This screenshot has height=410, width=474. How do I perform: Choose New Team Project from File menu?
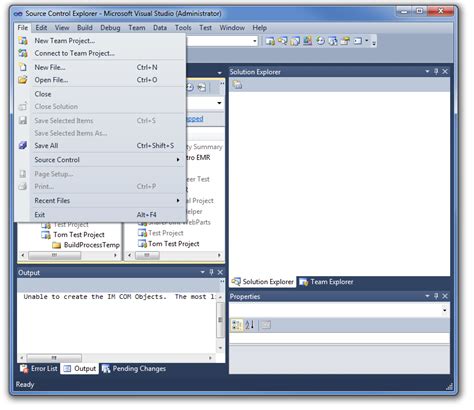coord(100,41)
